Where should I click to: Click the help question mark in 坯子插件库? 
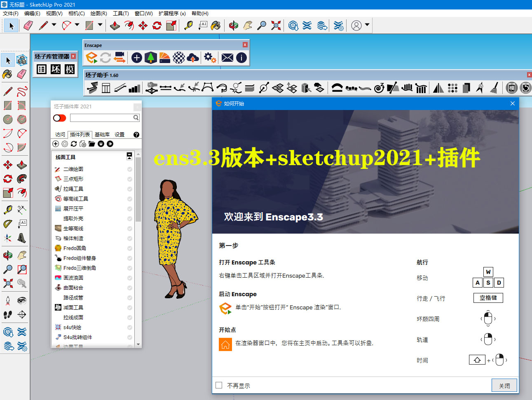pos(136,135)
